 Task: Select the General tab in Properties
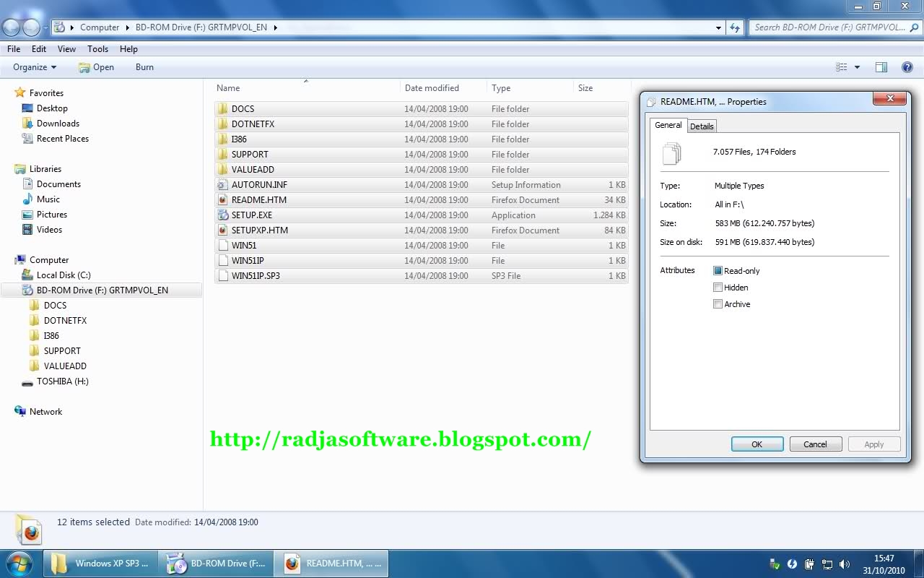(668, 125)
